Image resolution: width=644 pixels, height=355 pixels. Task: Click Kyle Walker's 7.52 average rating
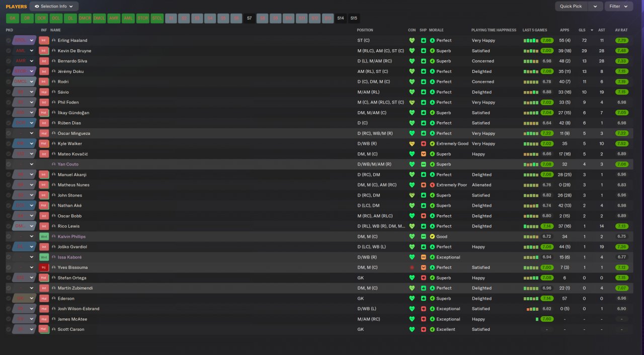click(x=621, y=143)
